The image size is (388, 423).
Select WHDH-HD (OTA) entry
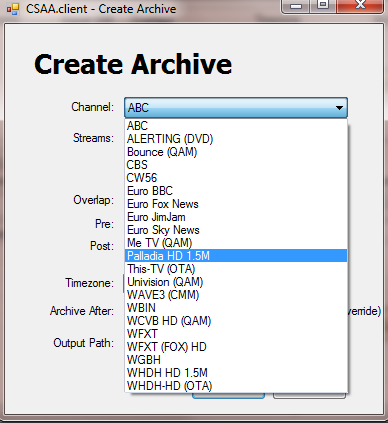[236, 386]
